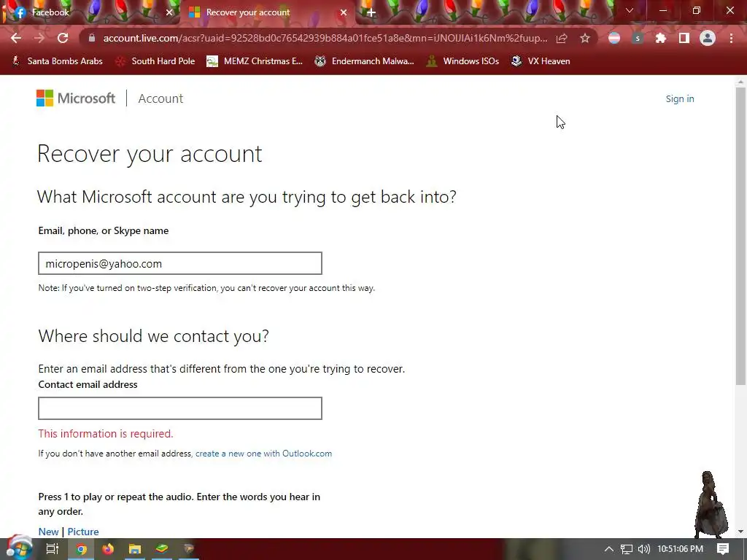Click the Account header link
This screenshot has height=560, width=747.
pos(160,98)
